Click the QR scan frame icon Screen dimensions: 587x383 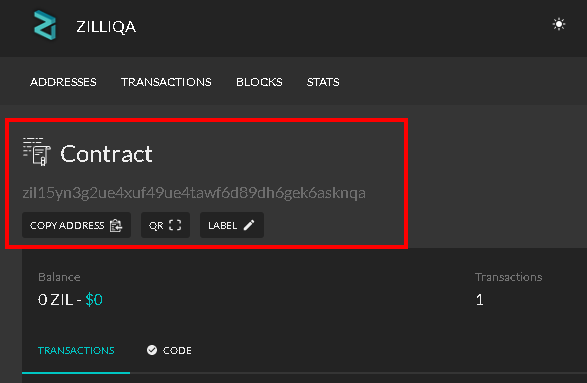[175, 225]
